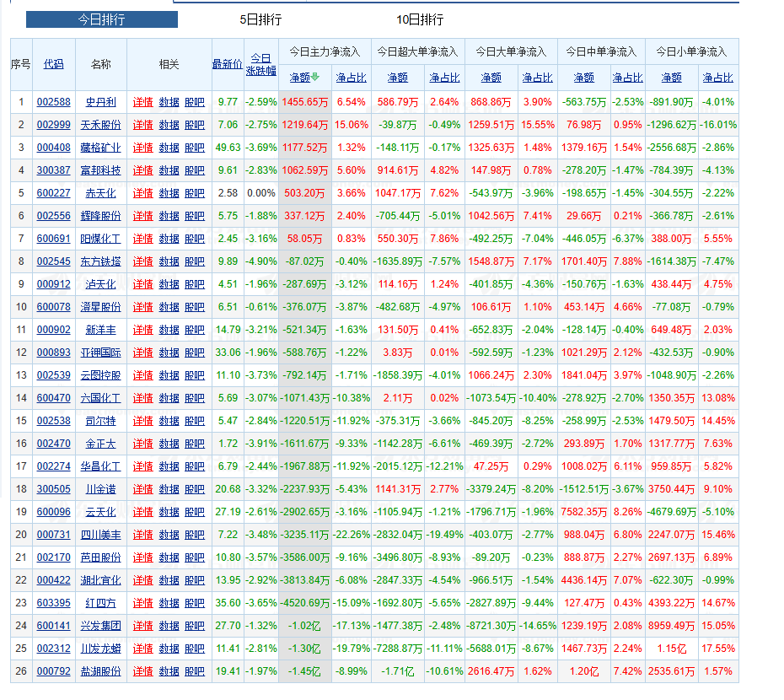Viewport: 784px width, 700px height.
Task: Sort by 今日大单净流入 净额
Action: point(491,78)
